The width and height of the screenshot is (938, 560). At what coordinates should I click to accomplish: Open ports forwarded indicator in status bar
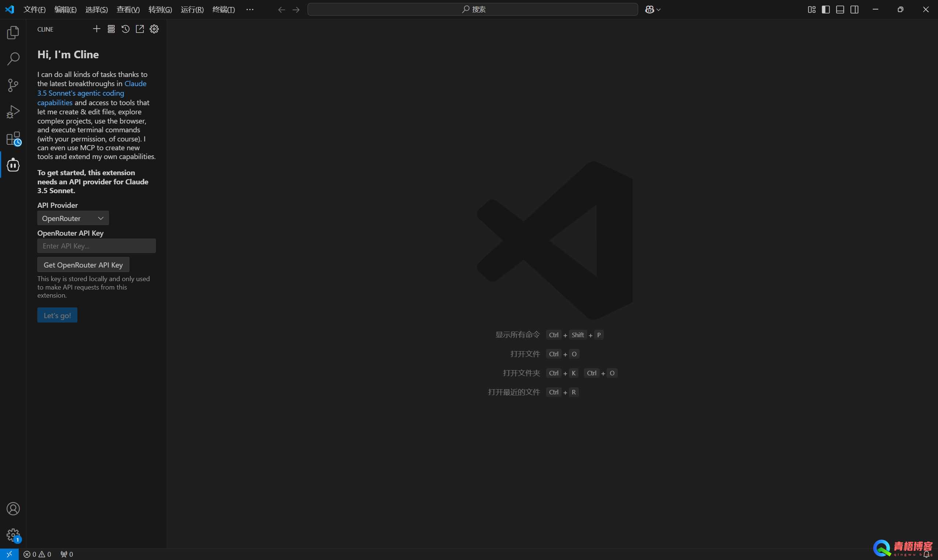[67, 554]
